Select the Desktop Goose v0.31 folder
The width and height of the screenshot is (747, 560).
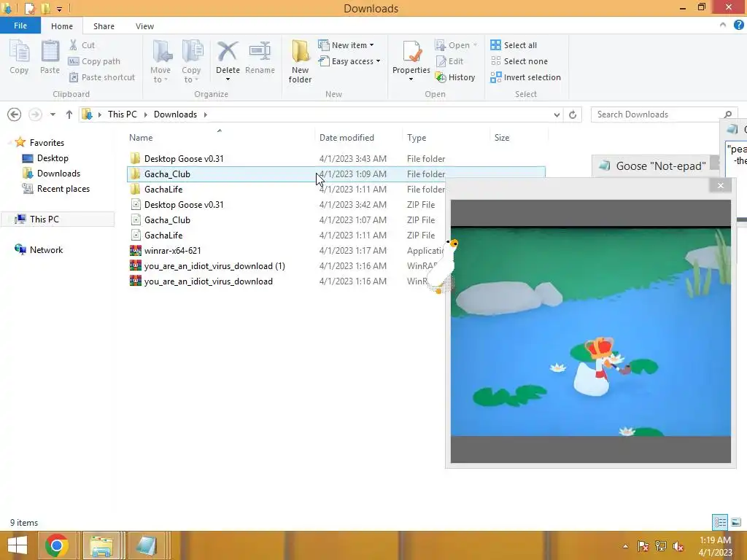184,158
